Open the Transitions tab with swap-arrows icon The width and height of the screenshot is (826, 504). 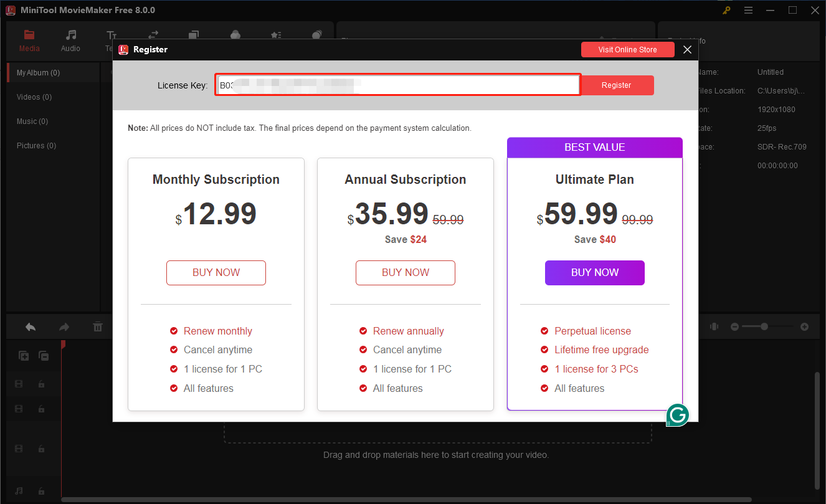(153, 36)
